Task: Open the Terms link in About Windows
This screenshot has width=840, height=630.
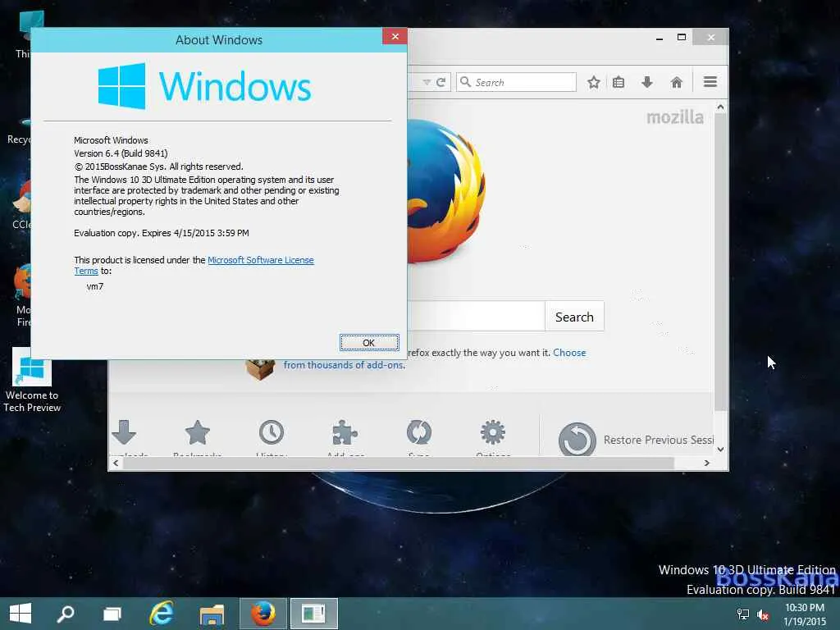Action: pyautogui.click(x=85, y=271)
